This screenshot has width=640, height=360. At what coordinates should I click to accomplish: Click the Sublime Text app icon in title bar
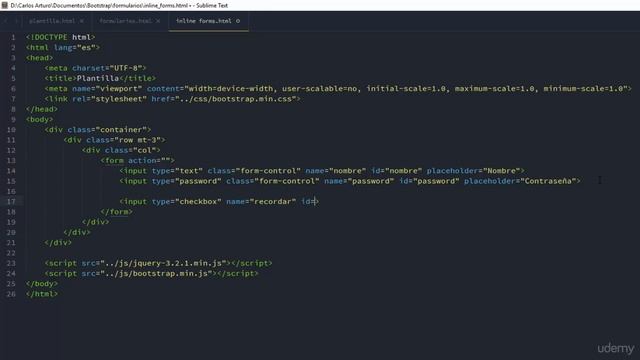point(4,5)
